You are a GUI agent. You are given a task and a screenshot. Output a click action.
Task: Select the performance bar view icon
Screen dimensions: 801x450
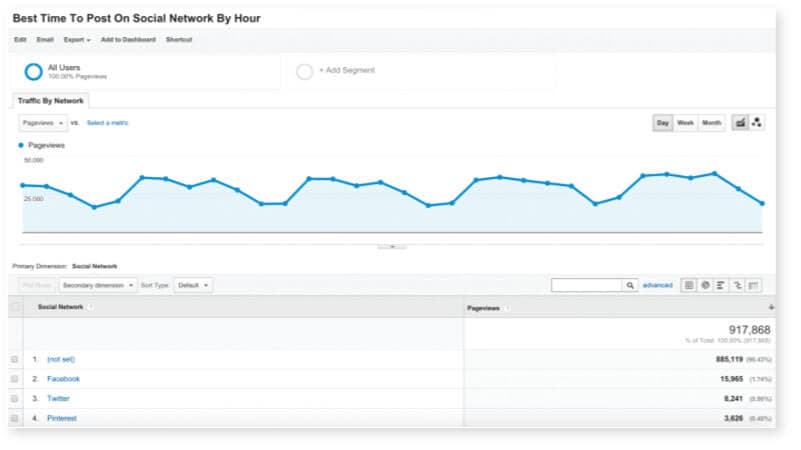(721, 285)
